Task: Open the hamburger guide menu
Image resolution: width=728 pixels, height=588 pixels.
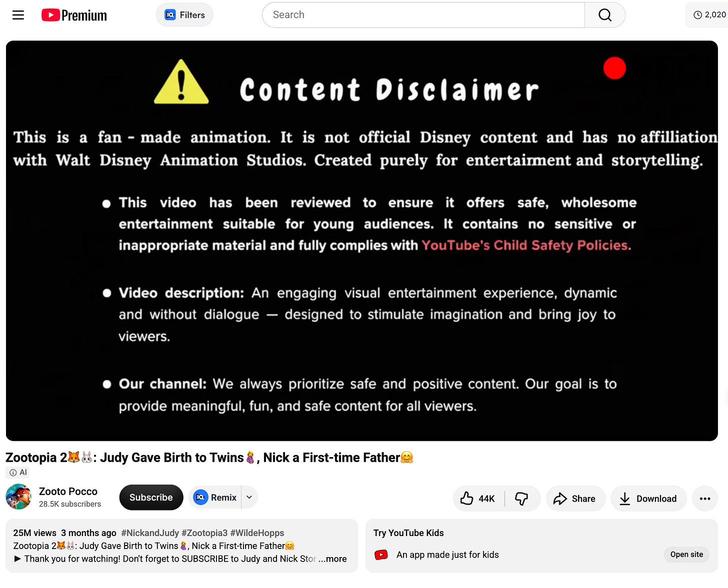Action: [18, 15]
